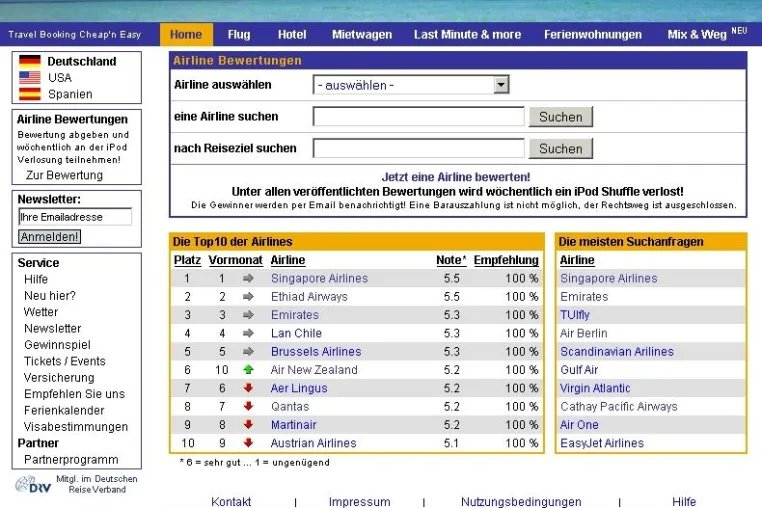
Task: Open Austrian Airlines rating
Action: point(313,443)
